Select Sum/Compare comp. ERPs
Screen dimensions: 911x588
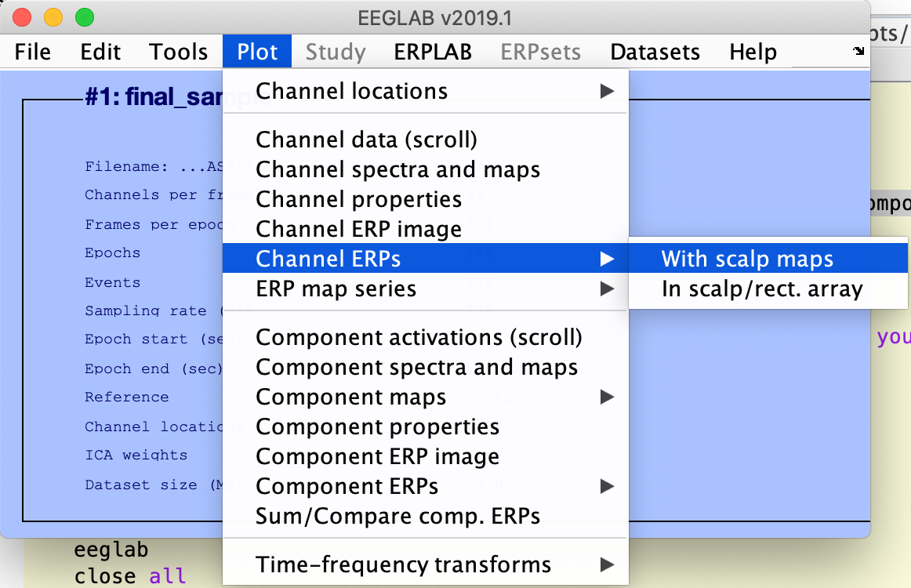click(425, 516)
